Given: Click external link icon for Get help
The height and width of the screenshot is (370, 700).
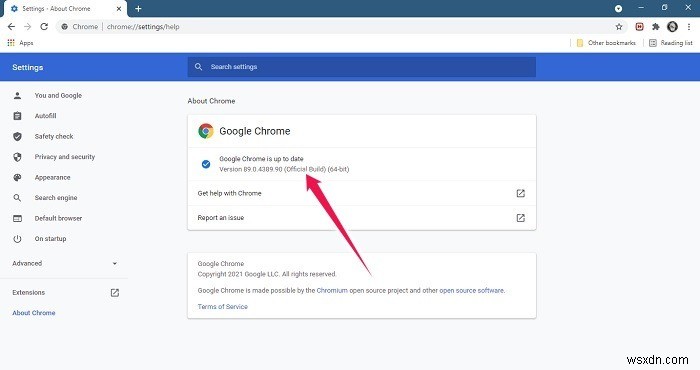Looking at the screenshot, I should tap(521, 193).
